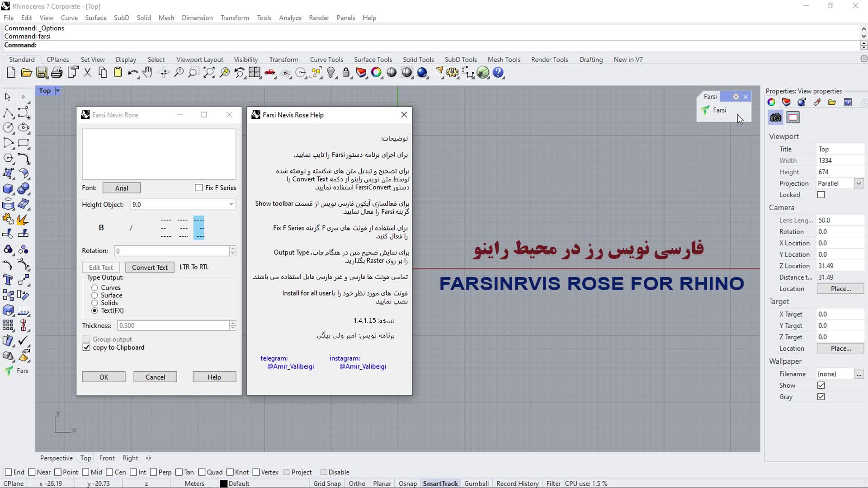
Task: Click the Convert Text button
Action: pos(150,267)
